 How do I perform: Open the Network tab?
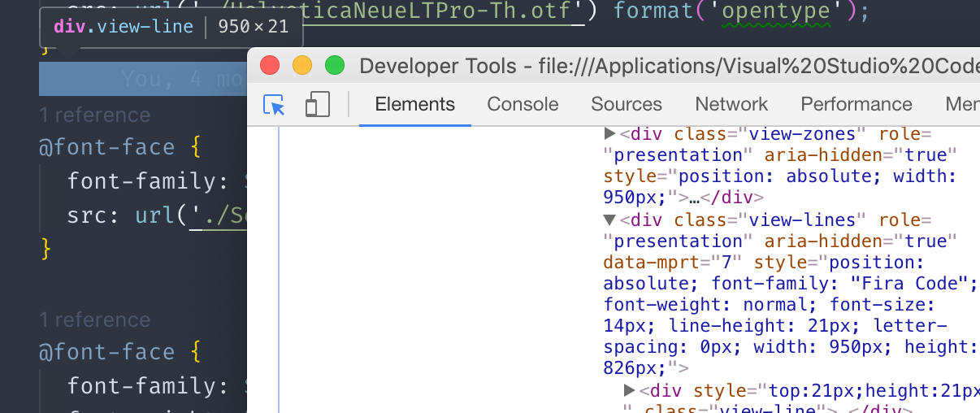(731, 104)
